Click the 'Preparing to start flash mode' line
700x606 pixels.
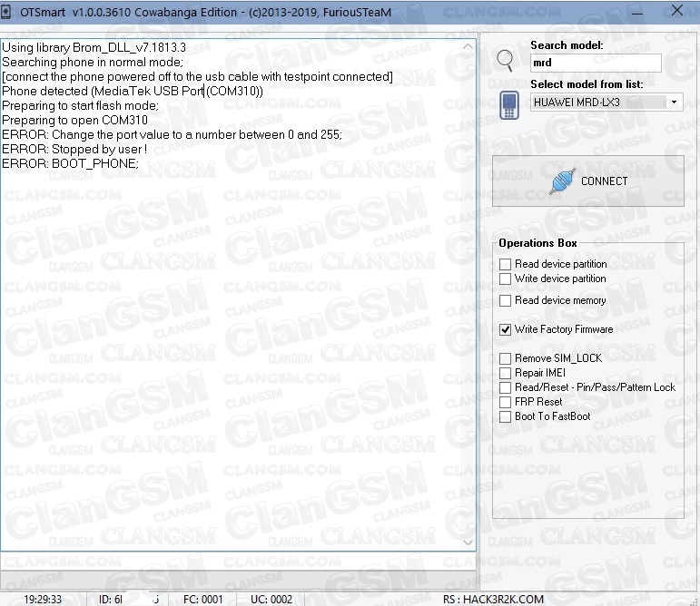point(81,105)
